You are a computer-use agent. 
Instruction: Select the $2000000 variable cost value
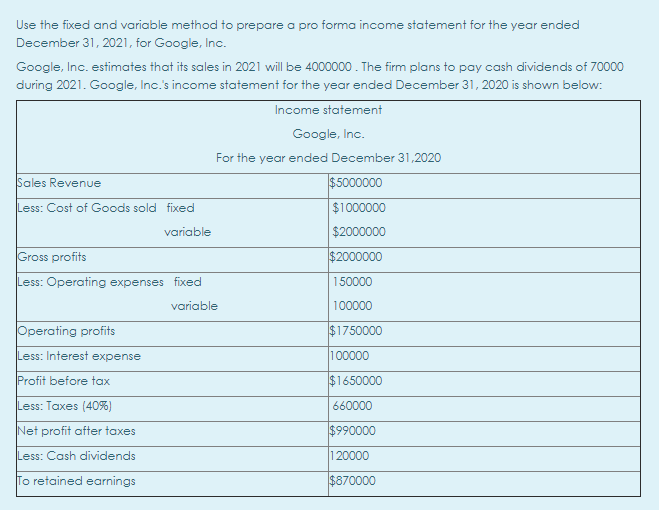tap(359, 232)
